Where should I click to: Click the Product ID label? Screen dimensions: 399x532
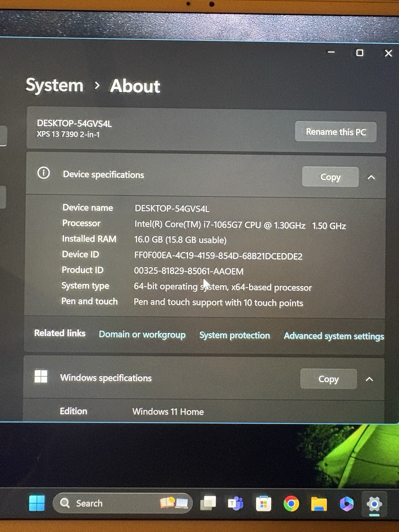(x=82, y=270)
